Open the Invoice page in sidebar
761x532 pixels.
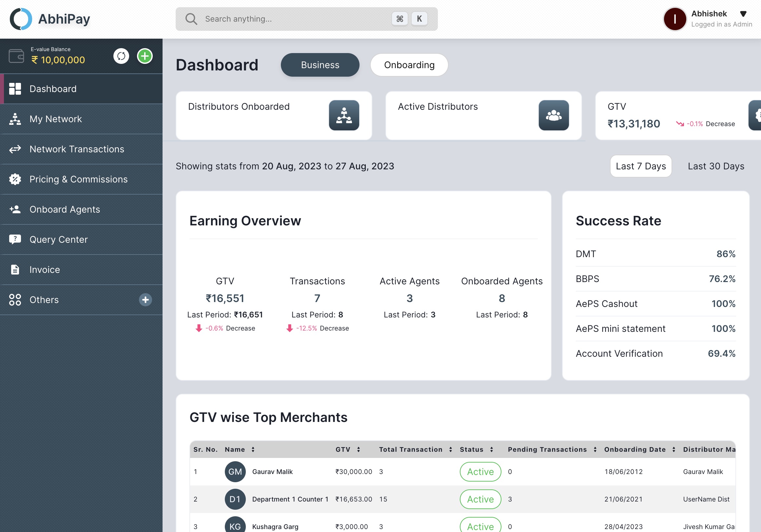[x=45, y=270]
